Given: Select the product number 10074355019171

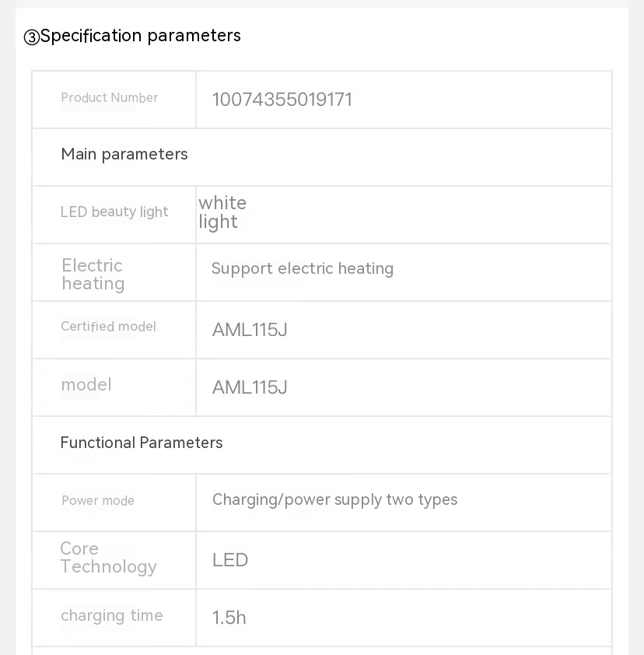Looking at the screenshot, I should click(282, 100).
